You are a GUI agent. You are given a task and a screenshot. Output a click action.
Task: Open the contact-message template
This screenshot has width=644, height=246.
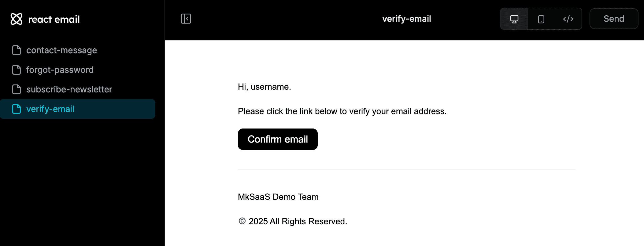click(61, 50)
